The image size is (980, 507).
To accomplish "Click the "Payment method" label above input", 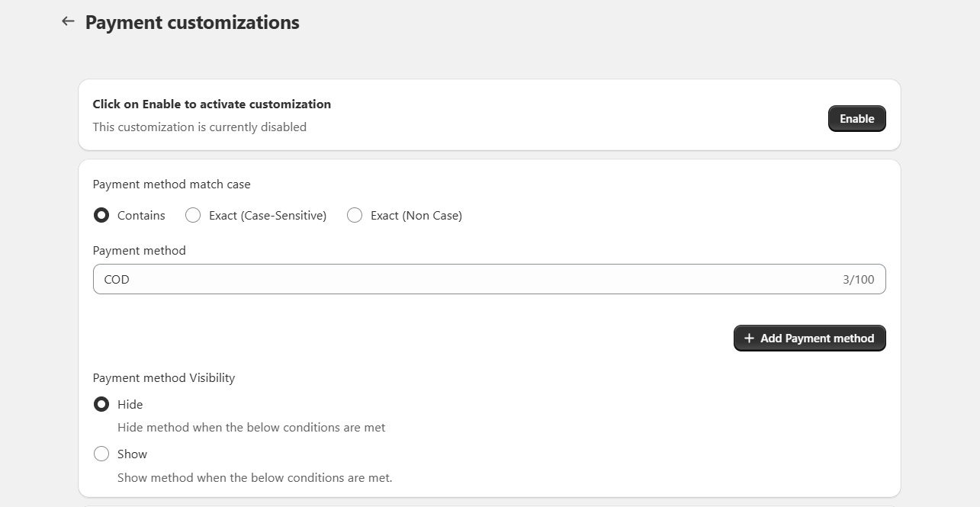I will [140, 251].
